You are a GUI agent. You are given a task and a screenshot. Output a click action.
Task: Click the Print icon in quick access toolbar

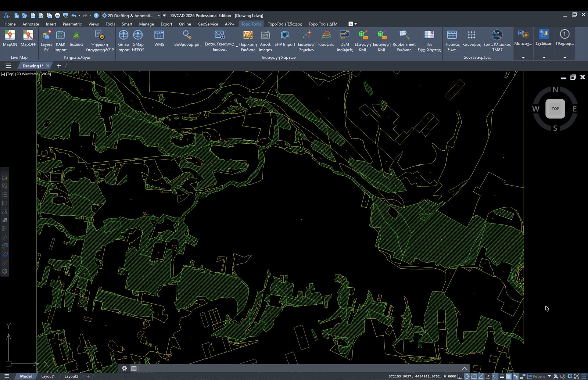coord(57,15)
